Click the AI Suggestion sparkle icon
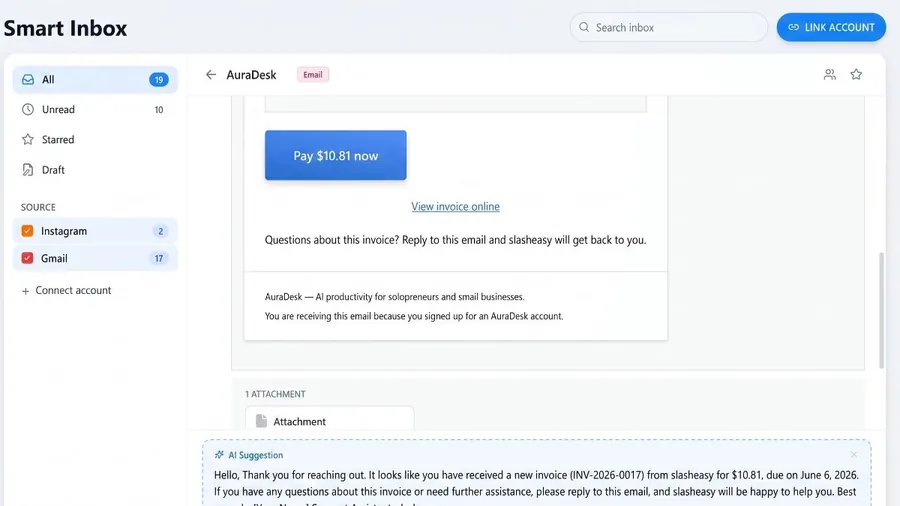Image resolution: width=900 pixels, height=506 pixels. (219, 455)
